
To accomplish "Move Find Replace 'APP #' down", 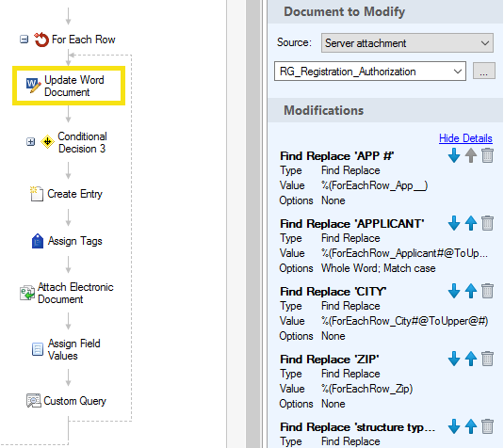I will pos(454,155).
